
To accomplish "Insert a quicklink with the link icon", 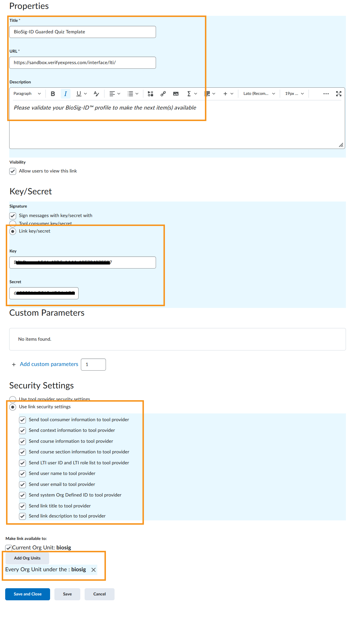I will [163, 94].
